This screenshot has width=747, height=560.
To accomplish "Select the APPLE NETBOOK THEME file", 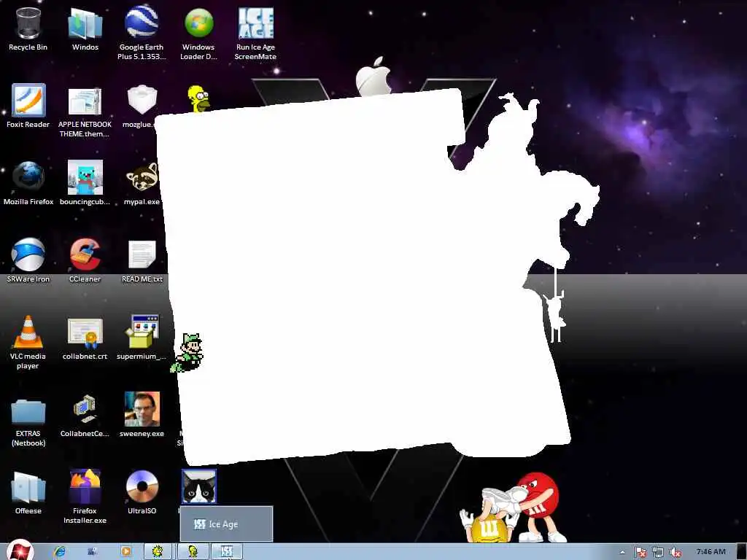I will (85, 112).
